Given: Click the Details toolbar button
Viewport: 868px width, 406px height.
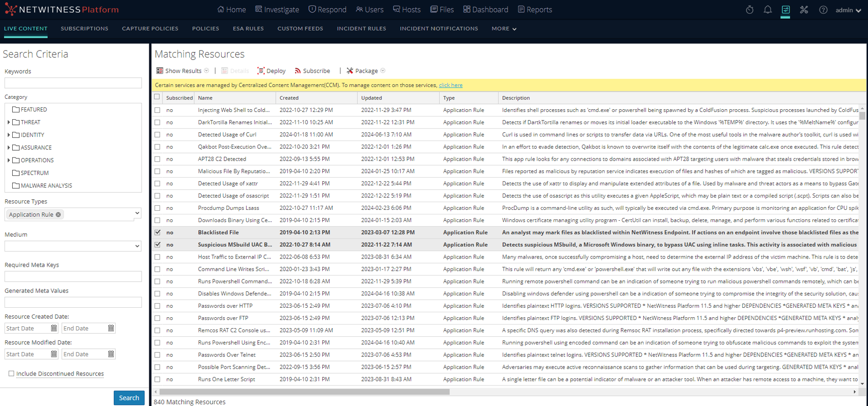Looking at the screenshot, I should (x=235, y=71).
